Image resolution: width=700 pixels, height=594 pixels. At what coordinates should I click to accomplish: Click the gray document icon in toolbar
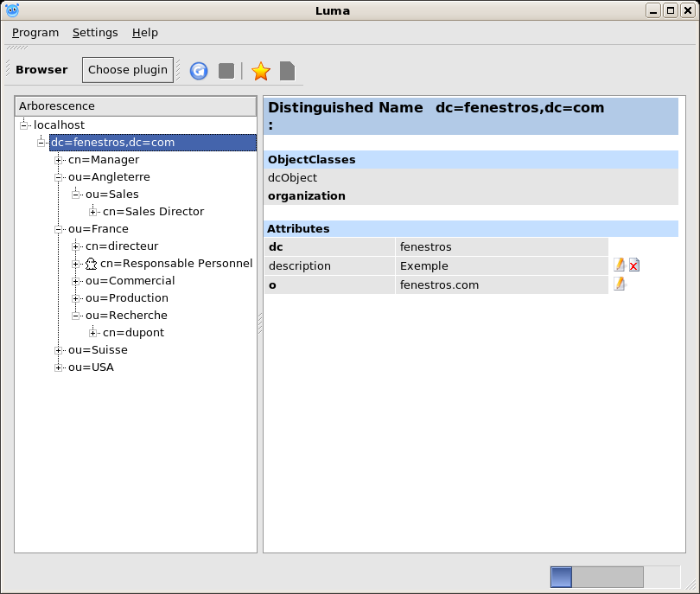287,71
